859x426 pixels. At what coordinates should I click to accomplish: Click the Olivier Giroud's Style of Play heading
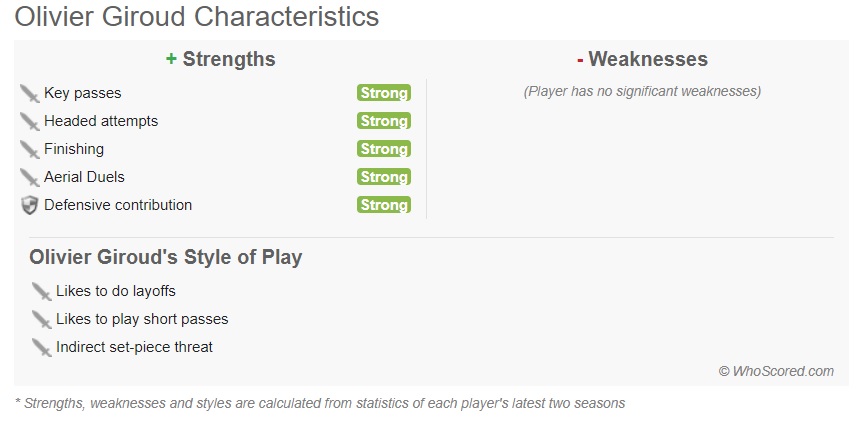pyautogui.click(x=166, y=257)
